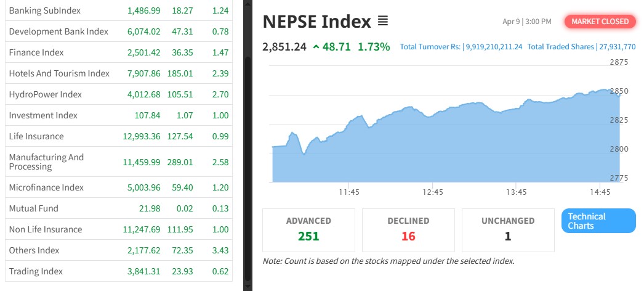The width and height of the screenshot is (644, 291).
Task: Open the Banking SubIndex row
Action: tap(44, 10)
